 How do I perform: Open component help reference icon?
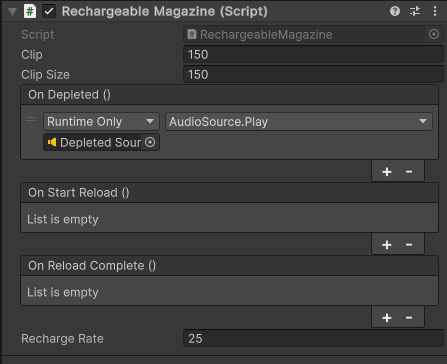coord(395,11)
